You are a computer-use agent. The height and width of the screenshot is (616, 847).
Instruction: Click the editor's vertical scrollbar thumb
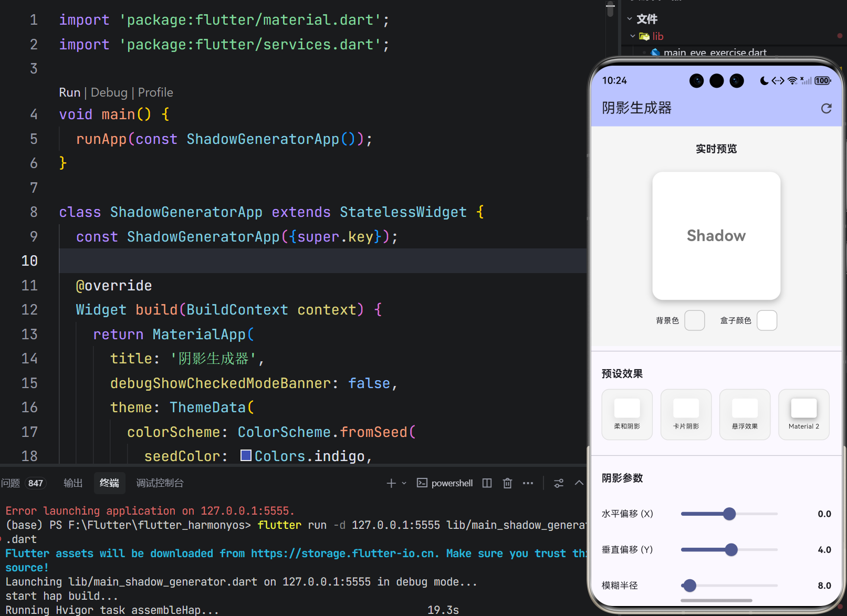610,9
